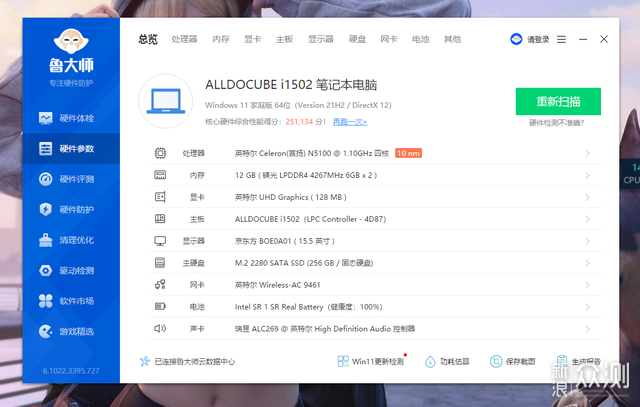This screenshot has width=640, height=407.
Task: Open 硬件防护 protection section
Action: coord(71,209)
